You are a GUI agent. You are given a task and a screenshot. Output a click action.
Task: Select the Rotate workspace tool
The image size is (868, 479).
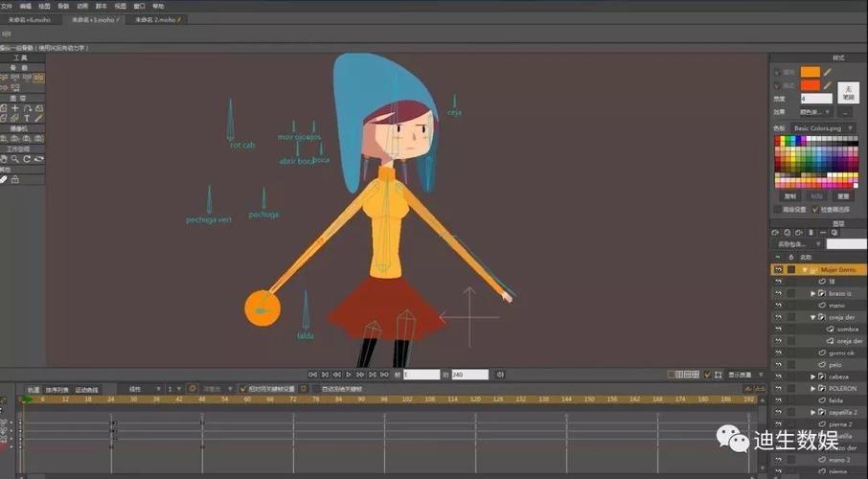tap(27, 159)
